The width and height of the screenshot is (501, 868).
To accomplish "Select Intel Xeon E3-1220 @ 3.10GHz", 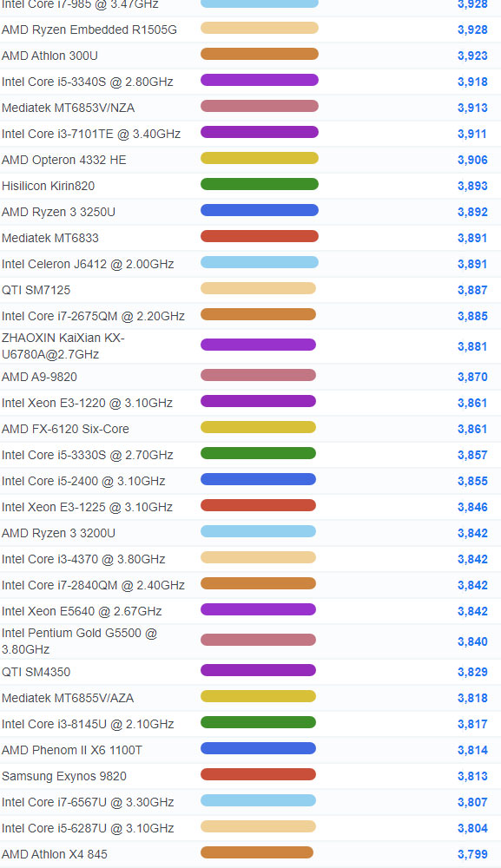I will coord(87,403).
